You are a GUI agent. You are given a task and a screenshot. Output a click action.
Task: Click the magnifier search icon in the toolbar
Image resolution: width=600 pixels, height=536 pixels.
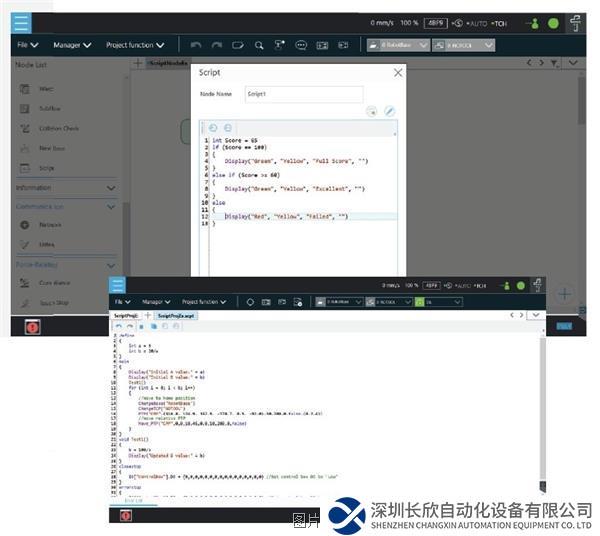259,45
